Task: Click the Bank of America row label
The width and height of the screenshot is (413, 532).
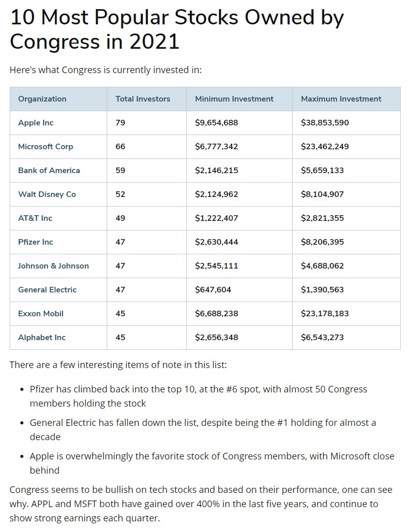Action: coord(49,171)
